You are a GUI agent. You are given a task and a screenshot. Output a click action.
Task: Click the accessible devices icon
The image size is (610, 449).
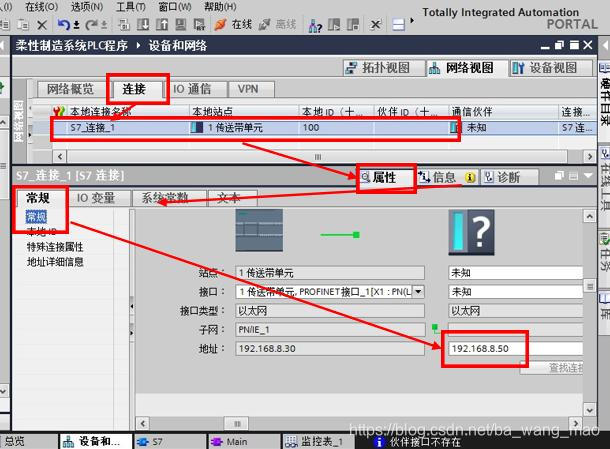click(315, 26)
